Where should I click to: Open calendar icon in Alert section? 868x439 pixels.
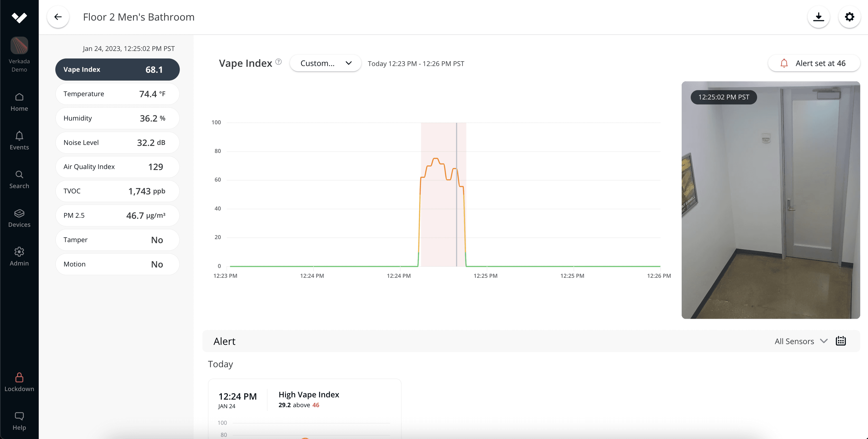[841, 341]
